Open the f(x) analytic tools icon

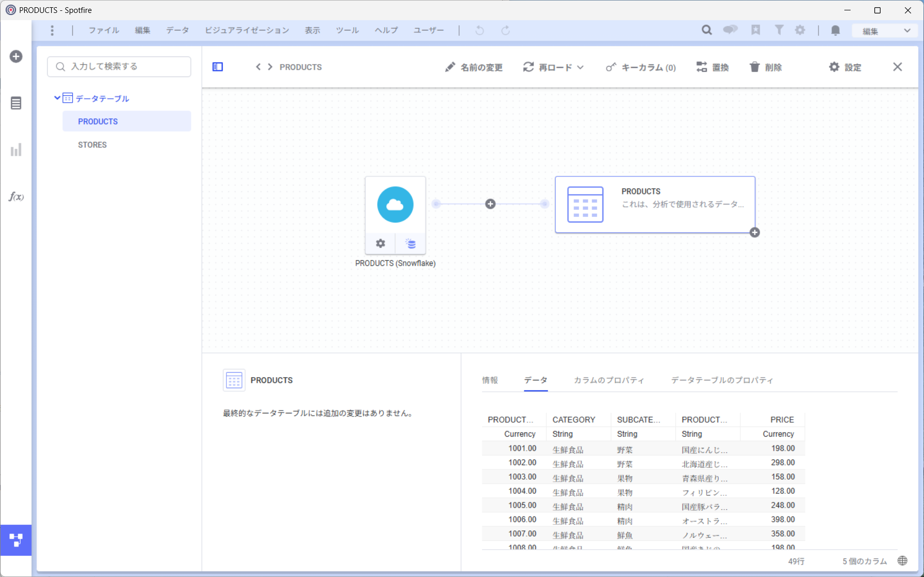[x=16, y=197]
